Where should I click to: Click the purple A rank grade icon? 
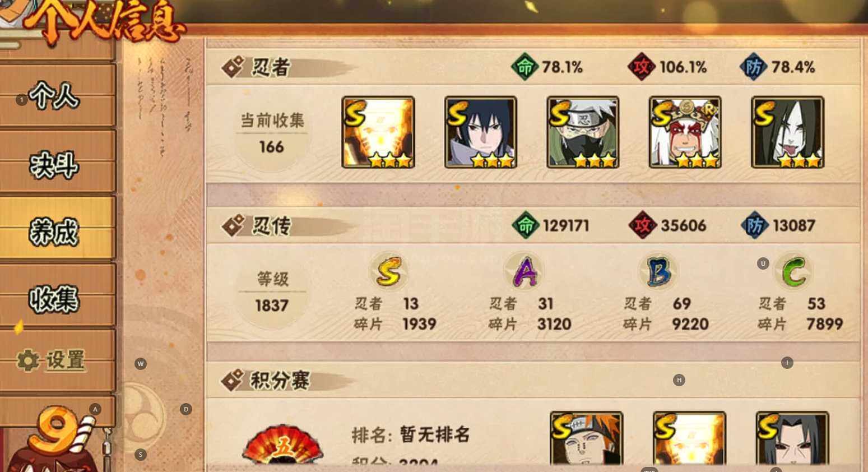click(524, 271)
